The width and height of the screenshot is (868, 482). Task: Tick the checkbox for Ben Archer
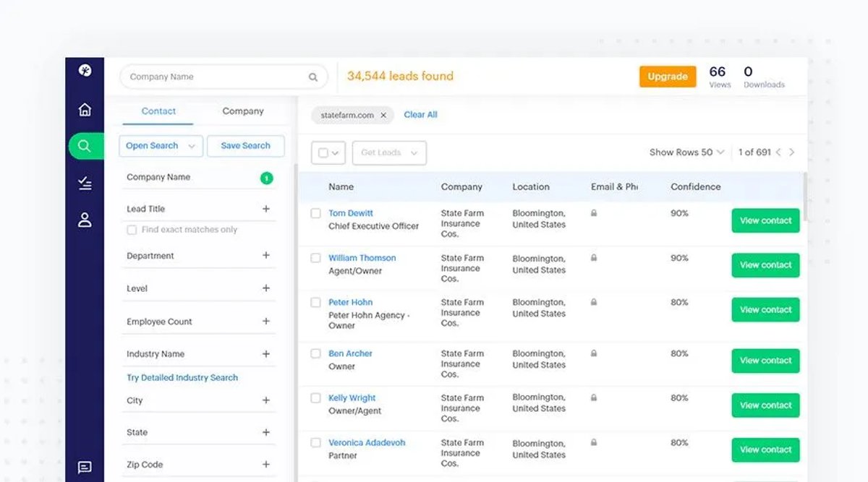coord(315,353)
